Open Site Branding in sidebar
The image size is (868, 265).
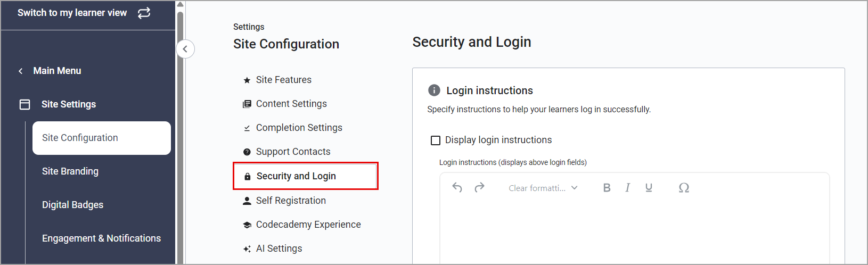tap(70, 171)
